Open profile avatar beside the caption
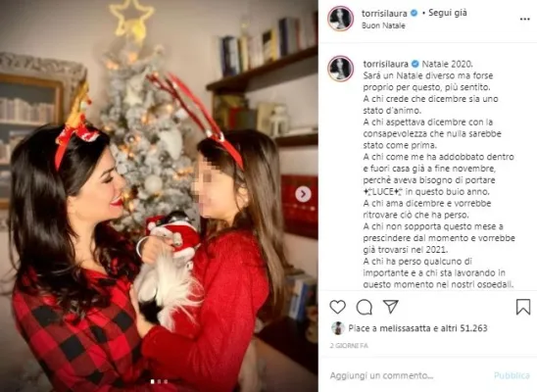 tap(340, 69)
